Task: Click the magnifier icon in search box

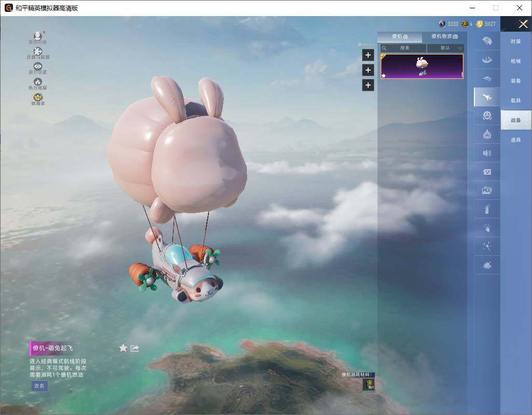Action: click(384, 48)
